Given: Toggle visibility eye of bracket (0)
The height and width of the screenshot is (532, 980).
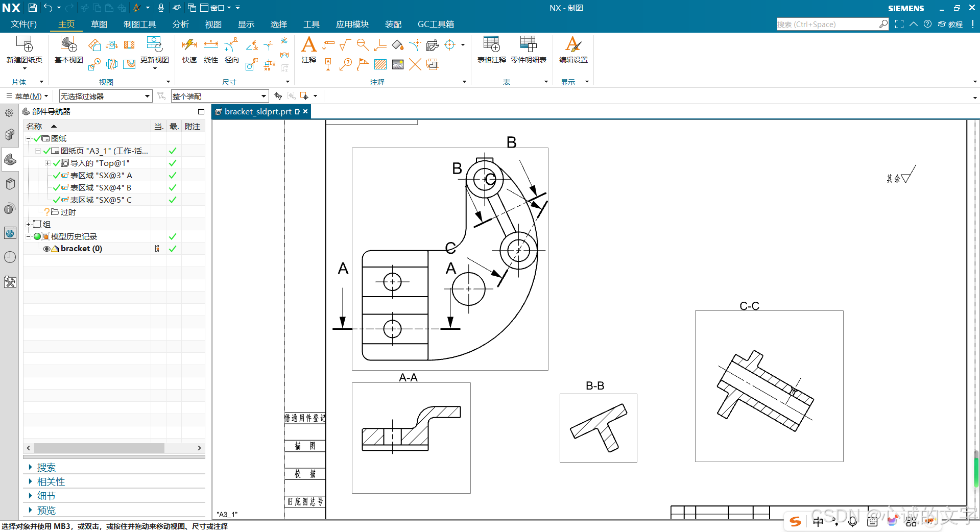Looking at the screenshot, I should [x=46, y=249].
